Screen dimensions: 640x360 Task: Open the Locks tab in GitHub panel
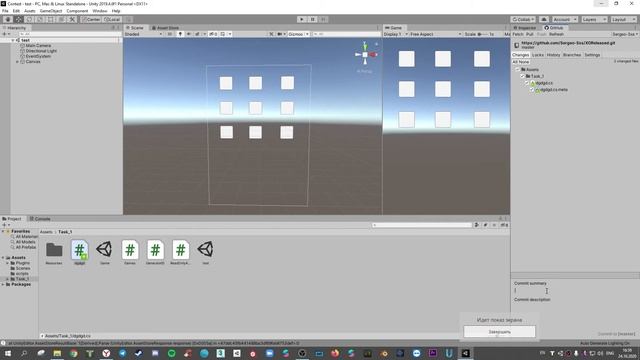point(538,55)
